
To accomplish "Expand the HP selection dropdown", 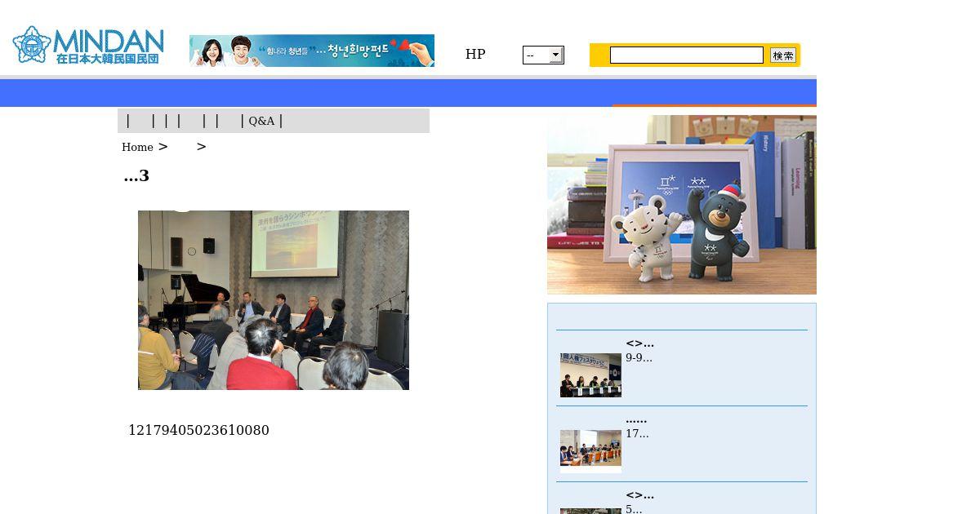I will click(x=543, y=55).
